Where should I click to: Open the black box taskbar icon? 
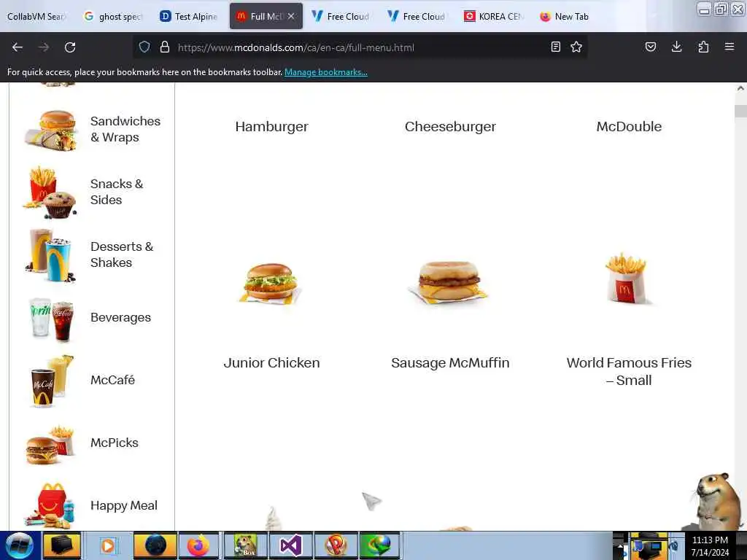[62, 545]
